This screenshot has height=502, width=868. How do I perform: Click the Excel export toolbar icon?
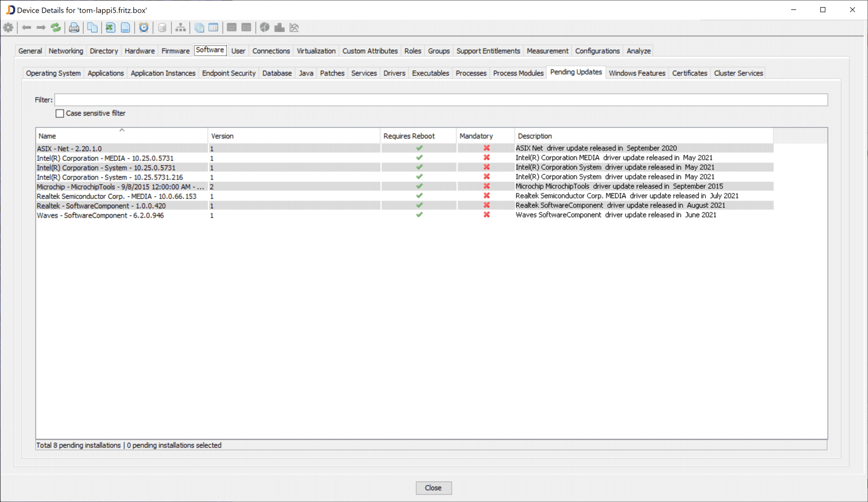coord(110,28)
